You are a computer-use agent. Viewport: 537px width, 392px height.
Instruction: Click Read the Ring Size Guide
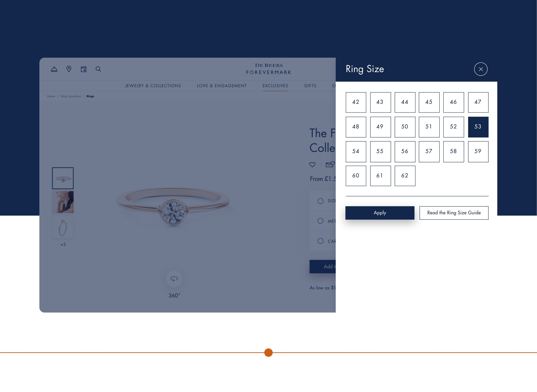coord(454,213)
